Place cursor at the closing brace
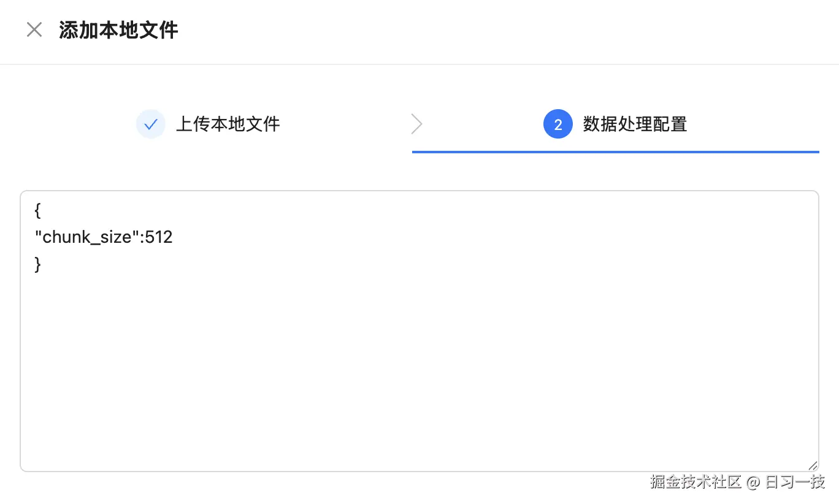This screenshot has height=504, width=839. [x=38, y=264]
